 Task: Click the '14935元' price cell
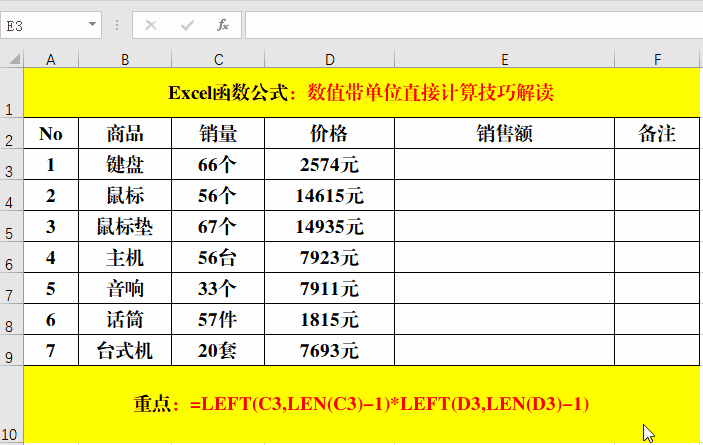coord(330,226)
